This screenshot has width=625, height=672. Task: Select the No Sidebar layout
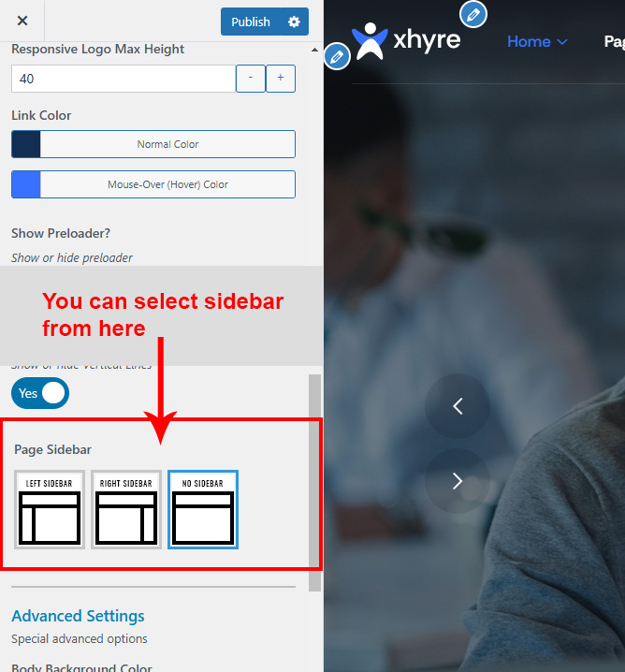click(203, 509)
